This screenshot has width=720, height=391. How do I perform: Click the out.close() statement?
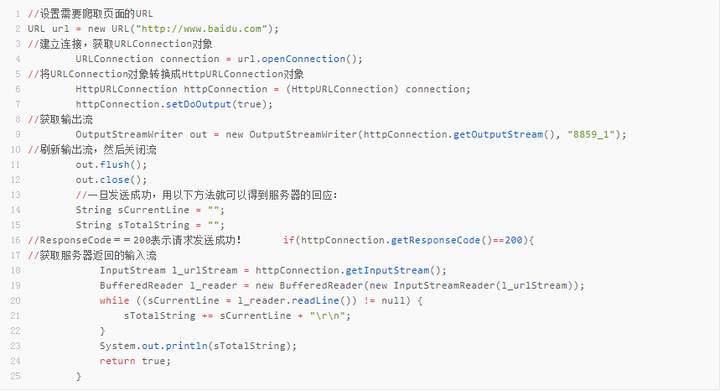click(x=112, y=180)
